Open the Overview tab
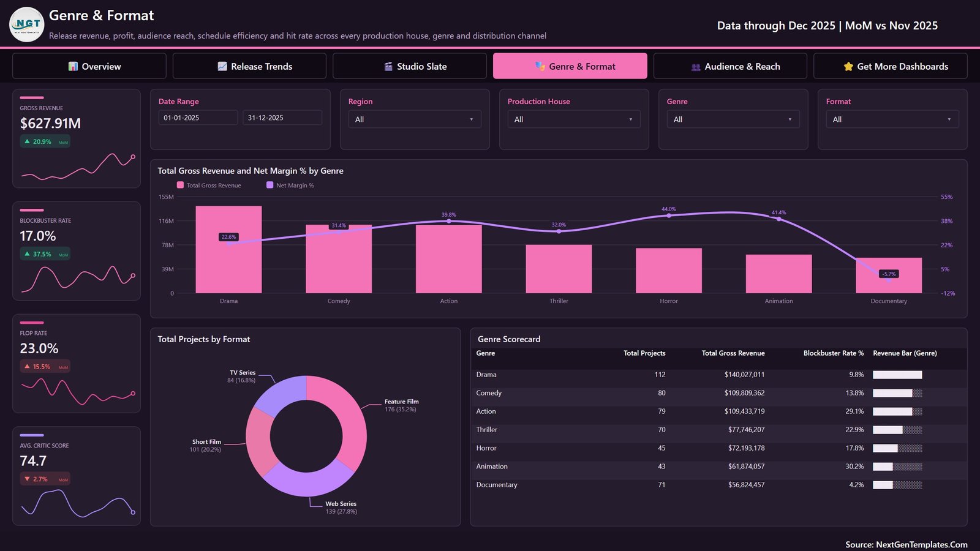980x551 pixels. tap(89, 66)
